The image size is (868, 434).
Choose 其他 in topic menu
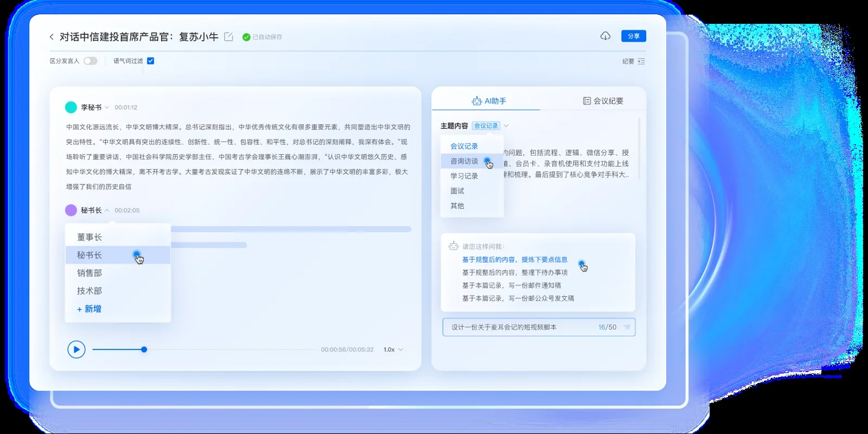(472, 206)
